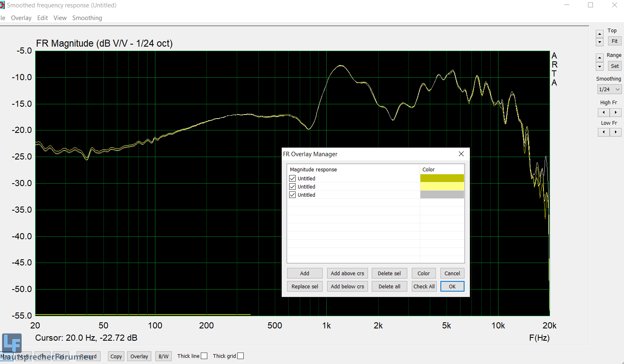Open the Smoothing menu in menu bar

point(87,18)
